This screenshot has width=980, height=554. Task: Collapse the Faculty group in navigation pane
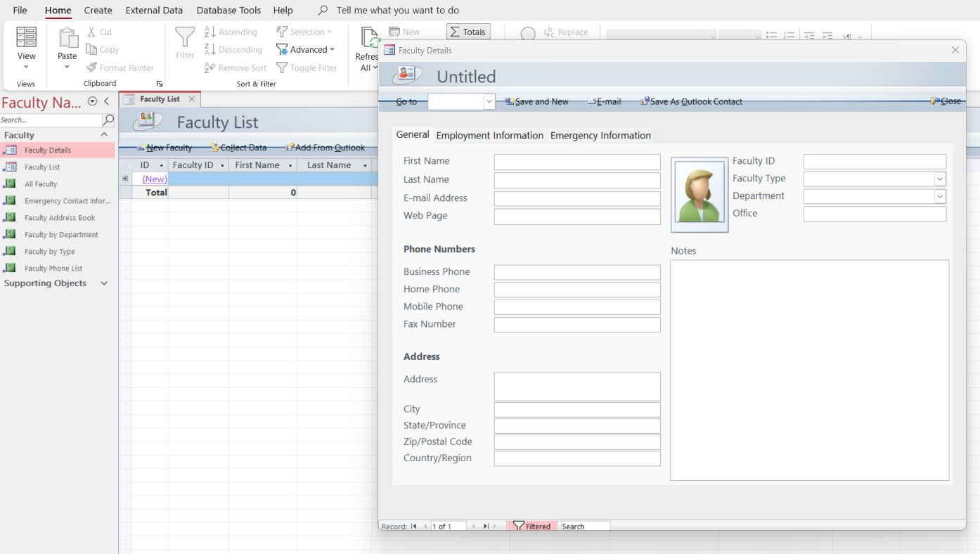pos(104,134)
